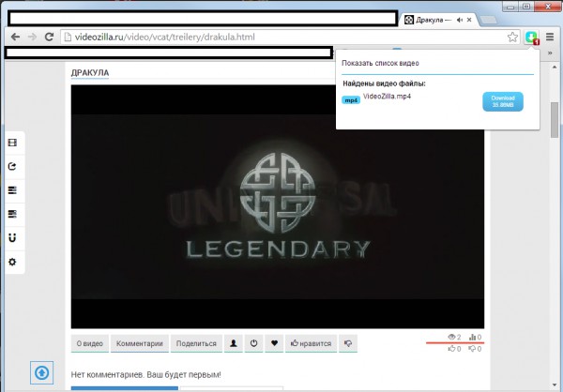Click the browser forward arrow
The image size is (563, 392).
[32, 37]
